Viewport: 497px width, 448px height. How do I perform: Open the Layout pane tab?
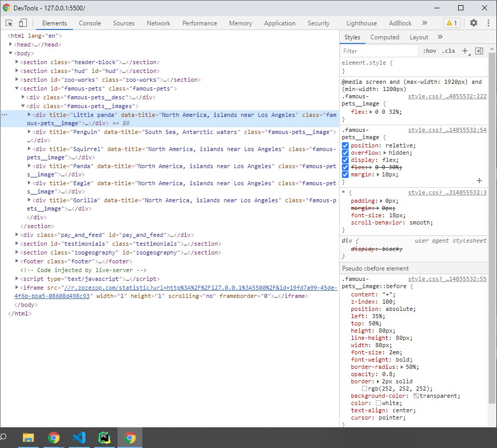419,37
